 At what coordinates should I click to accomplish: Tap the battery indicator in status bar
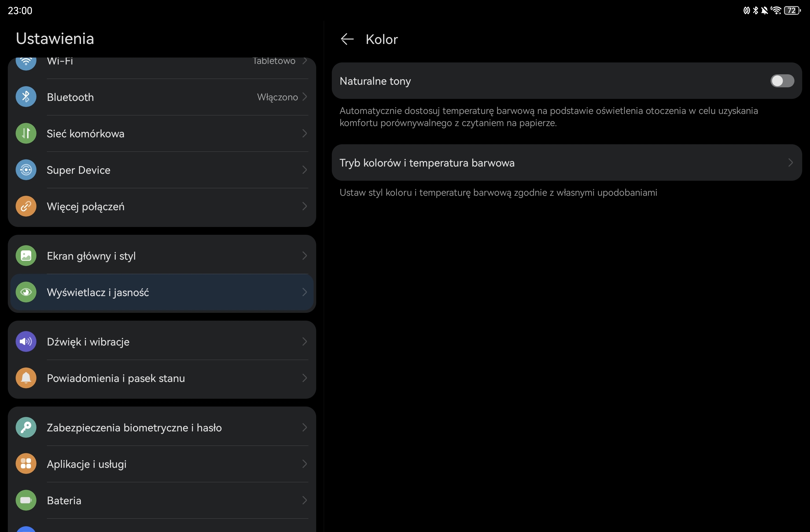pos(792,10)
